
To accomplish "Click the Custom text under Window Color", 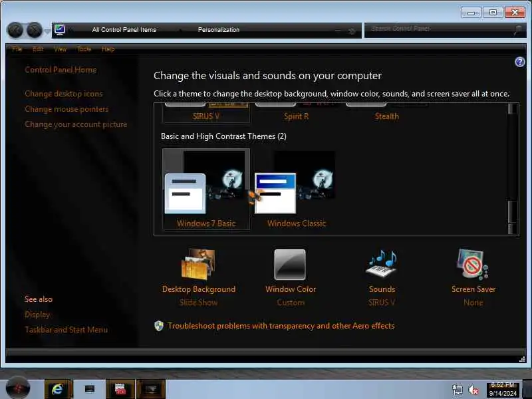I will pos(291,303).
